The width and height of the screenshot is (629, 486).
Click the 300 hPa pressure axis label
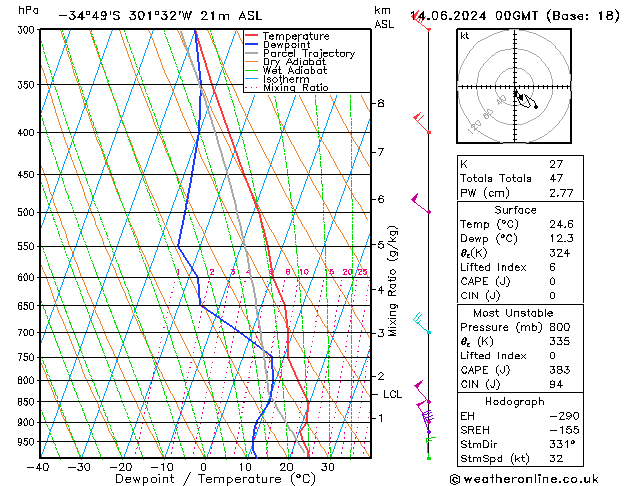click(x=26, y=30)
